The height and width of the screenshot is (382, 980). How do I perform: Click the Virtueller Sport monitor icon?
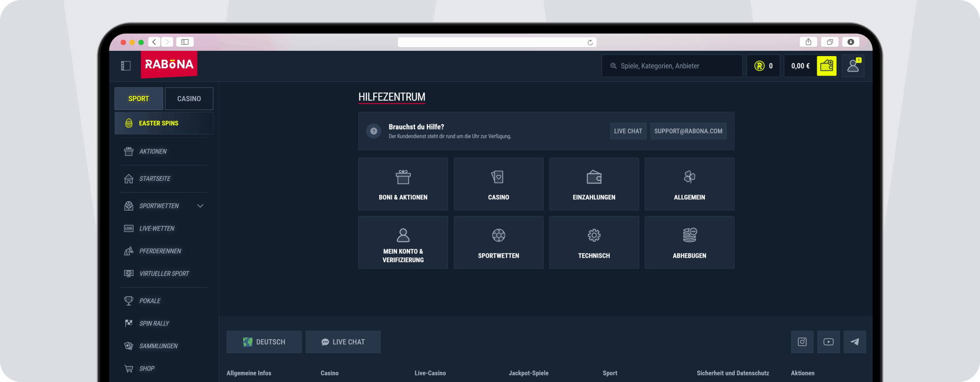coord(129,273)
